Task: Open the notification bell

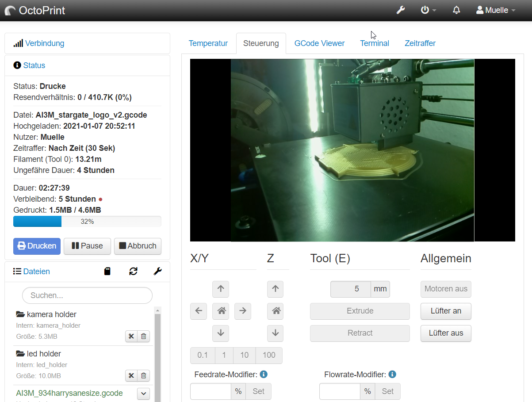Action: (x=456, y=10)
